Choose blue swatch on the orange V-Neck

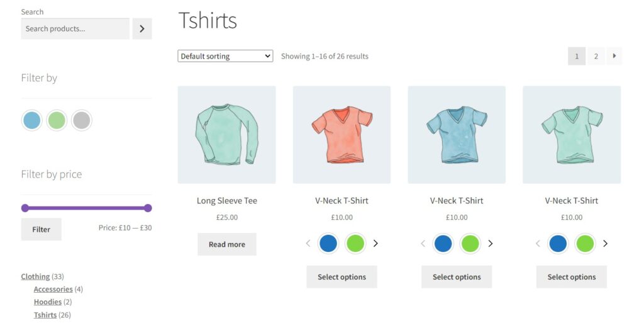point(328,244)
